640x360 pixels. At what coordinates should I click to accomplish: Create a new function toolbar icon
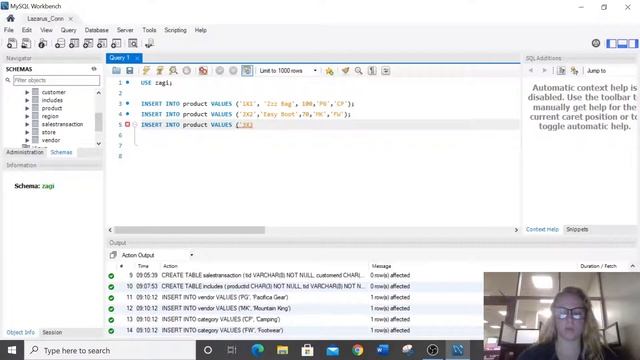116,43
